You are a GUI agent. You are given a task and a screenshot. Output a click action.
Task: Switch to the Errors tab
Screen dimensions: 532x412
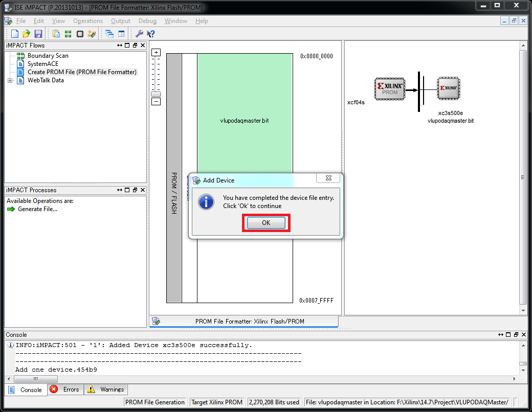65,390
